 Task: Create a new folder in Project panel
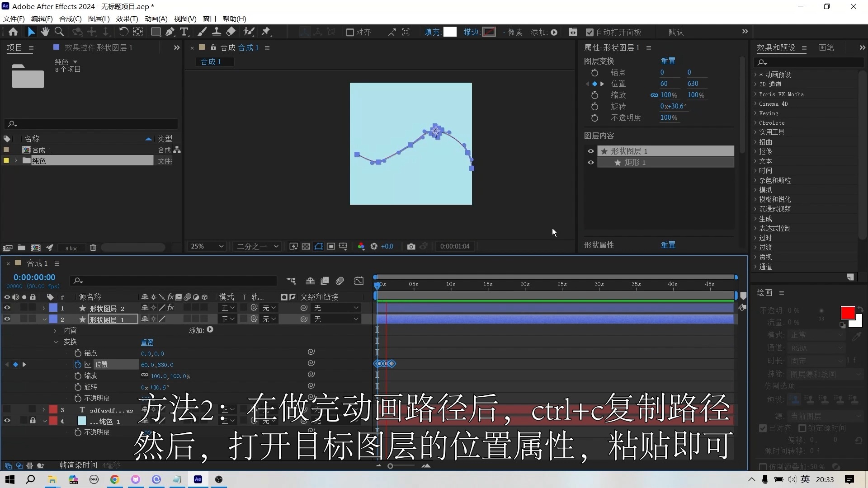coord(21,248)
